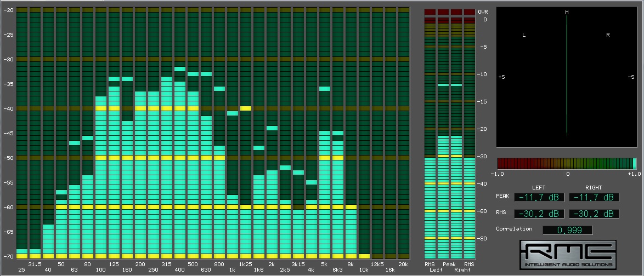Select the right channel RMS readout

[x=594, y=214]
